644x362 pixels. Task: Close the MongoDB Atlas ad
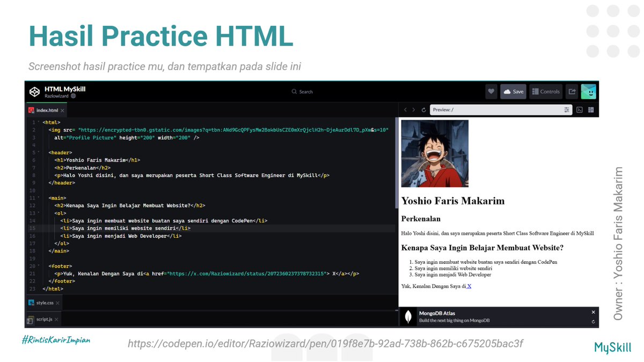[593, 312]
